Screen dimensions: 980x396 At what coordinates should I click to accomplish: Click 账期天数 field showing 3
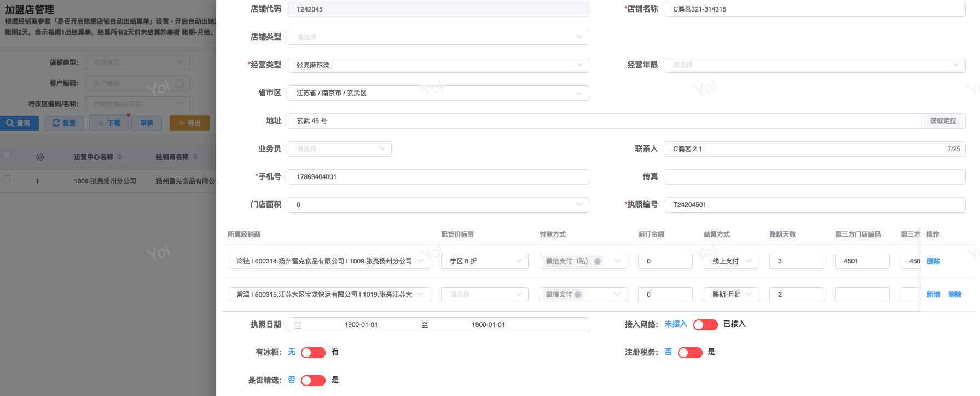(x=797, y=261)
